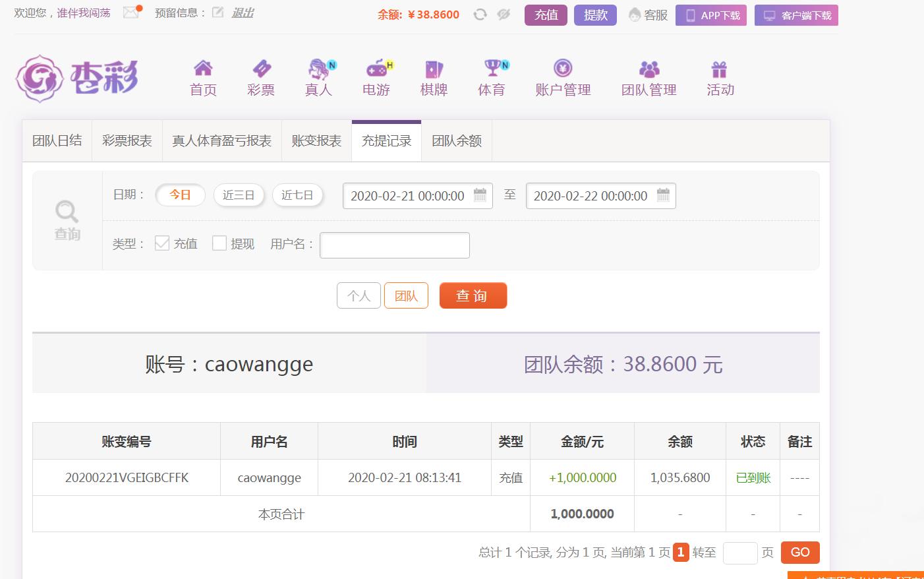Switch to the 团队余额 tab
The height and width of the screenshot is (579, 924).
click(x=457, y=141)
